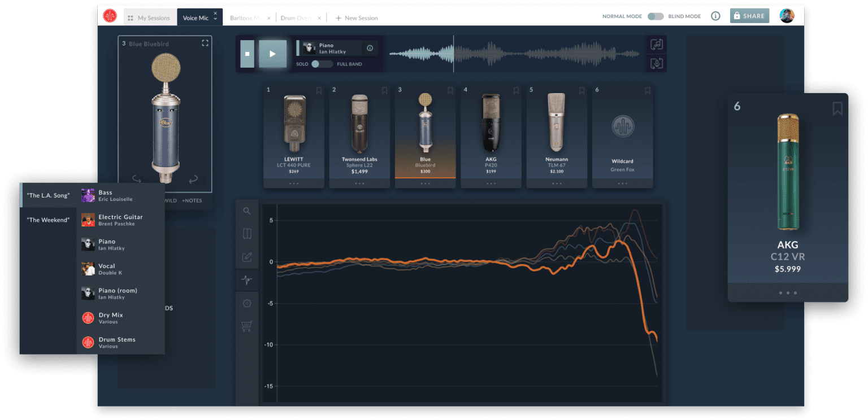Open three-dot options under Neumann card
868x420 pixels.
coord(557,183)
